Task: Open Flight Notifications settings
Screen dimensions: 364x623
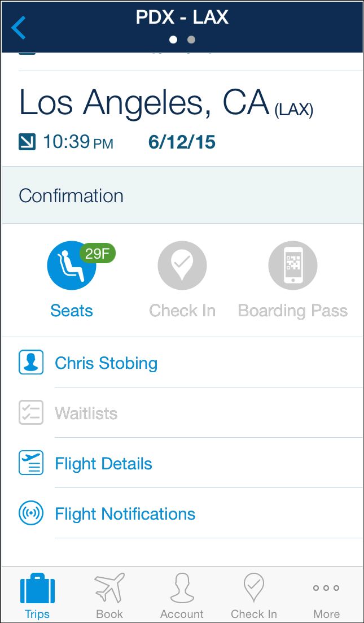Action: 125,514
